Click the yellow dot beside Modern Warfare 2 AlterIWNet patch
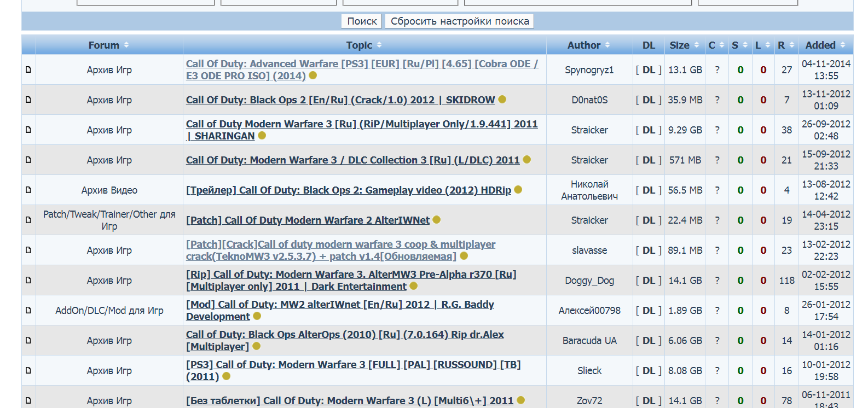The height and width of the screenshot is (408, 868). (436, 220)
